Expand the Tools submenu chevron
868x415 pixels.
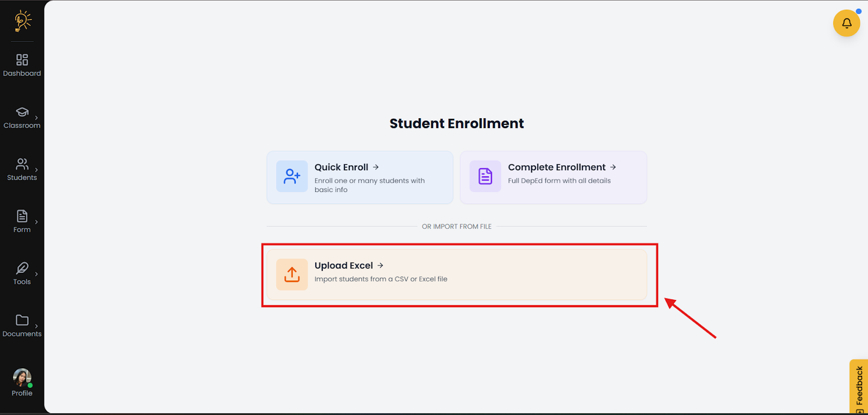(36, 274)
